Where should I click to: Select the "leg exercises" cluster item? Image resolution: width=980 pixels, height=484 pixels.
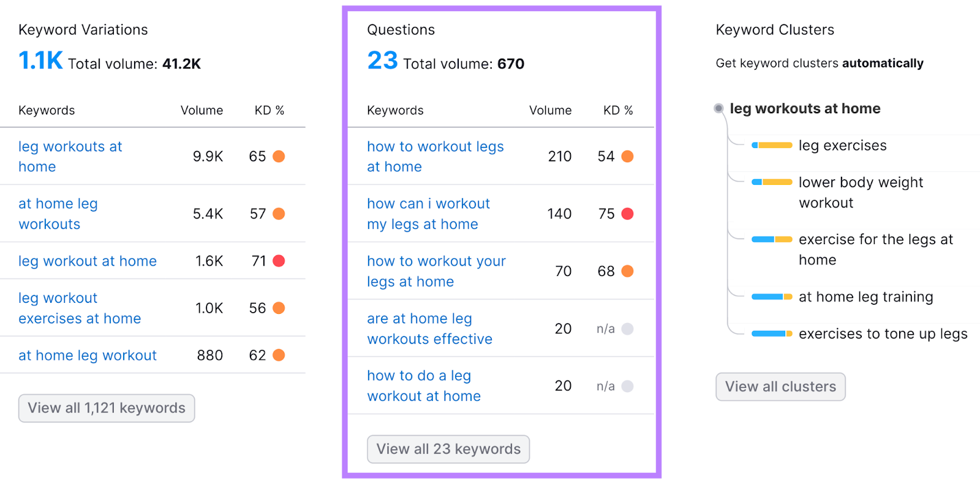coord(842,146)
